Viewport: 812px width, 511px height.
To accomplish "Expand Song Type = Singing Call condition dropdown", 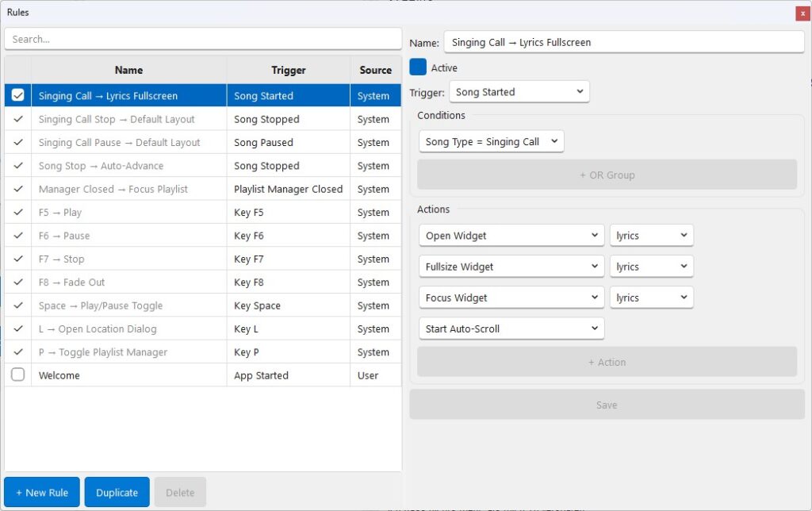I will [x=492, y=142].
